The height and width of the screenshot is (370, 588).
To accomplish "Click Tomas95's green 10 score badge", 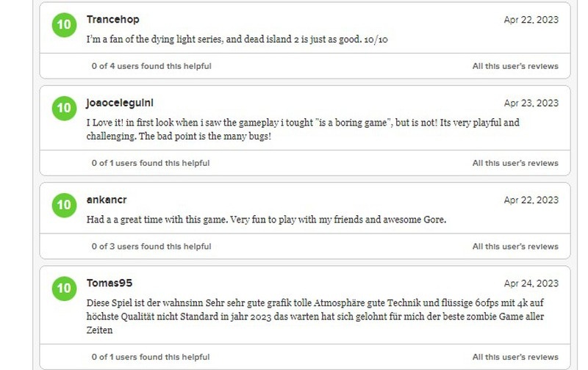I will [x=64, y=289].
